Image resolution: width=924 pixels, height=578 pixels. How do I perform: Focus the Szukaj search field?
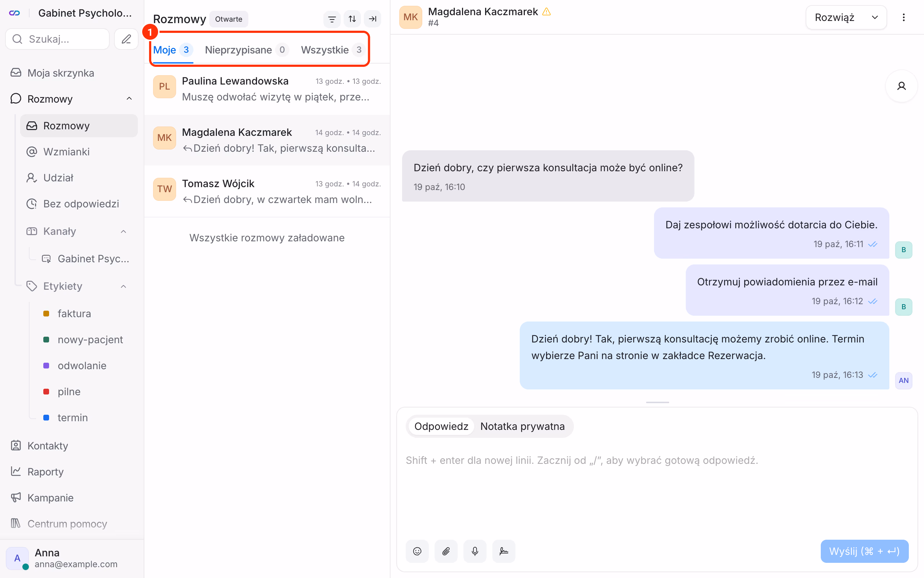58,39
